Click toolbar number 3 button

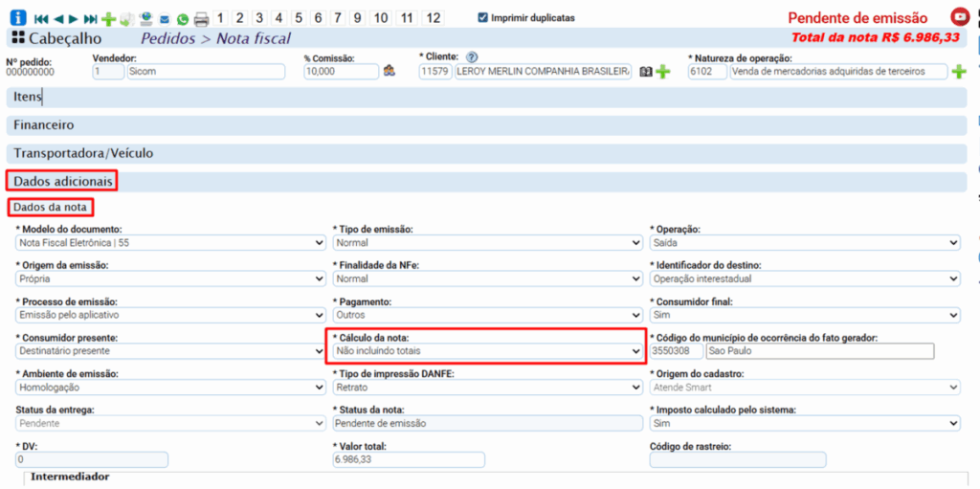[x=259, y=18]
